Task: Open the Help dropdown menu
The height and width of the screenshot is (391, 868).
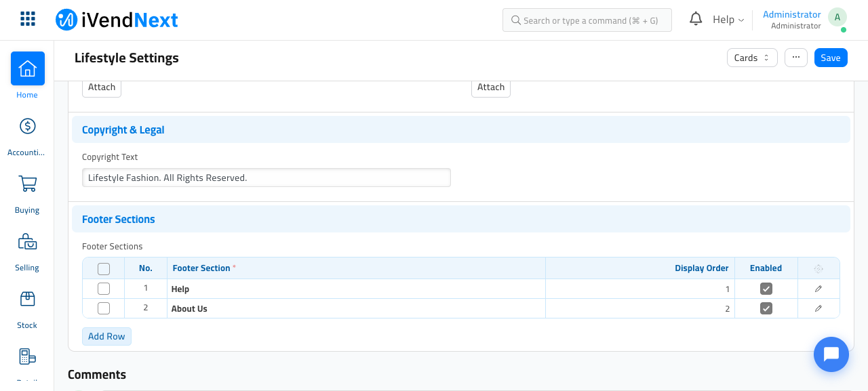Action: coord(728,20)
